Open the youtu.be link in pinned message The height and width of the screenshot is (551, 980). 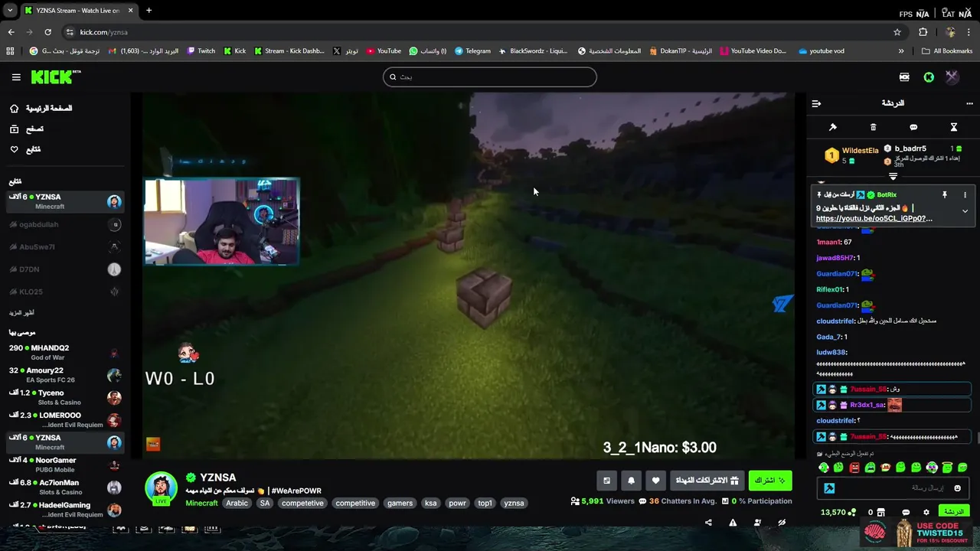pyautogui.click(x=874, y=218)
